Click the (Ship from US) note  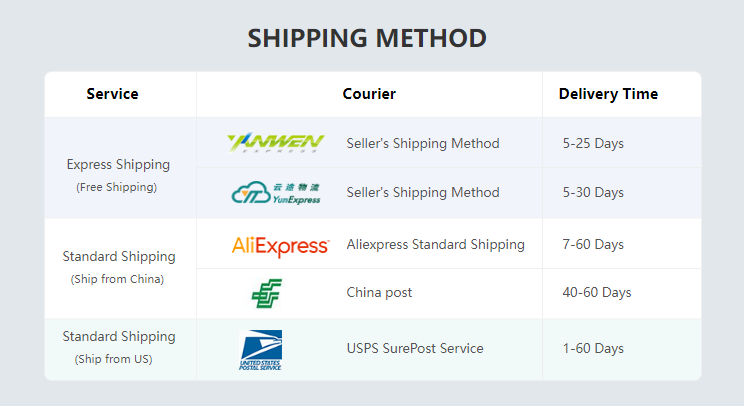pyautogui.click(x=113, y=359)
